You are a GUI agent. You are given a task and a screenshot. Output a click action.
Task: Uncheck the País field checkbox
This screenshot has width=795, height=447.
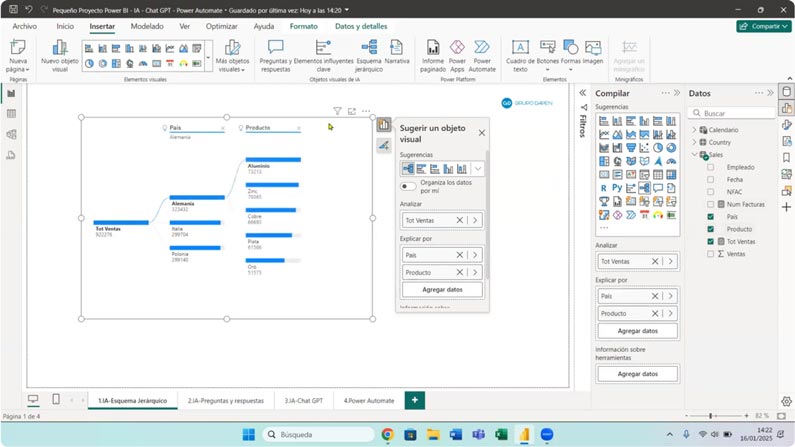point(711,216)
